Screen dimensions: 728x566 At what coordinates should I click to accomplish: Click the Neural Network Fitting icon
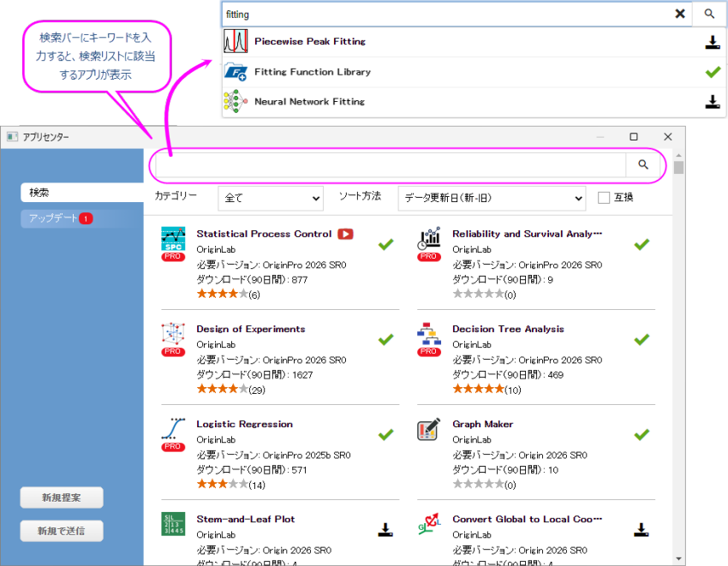click(236, 101)
